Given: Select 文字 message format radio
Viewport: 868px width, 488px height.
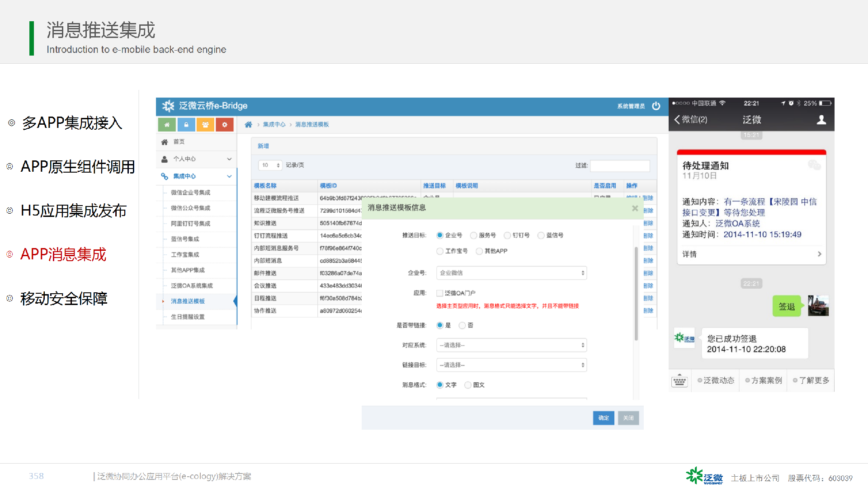Looking at the screenshot, I should click(x=439, y=385).
